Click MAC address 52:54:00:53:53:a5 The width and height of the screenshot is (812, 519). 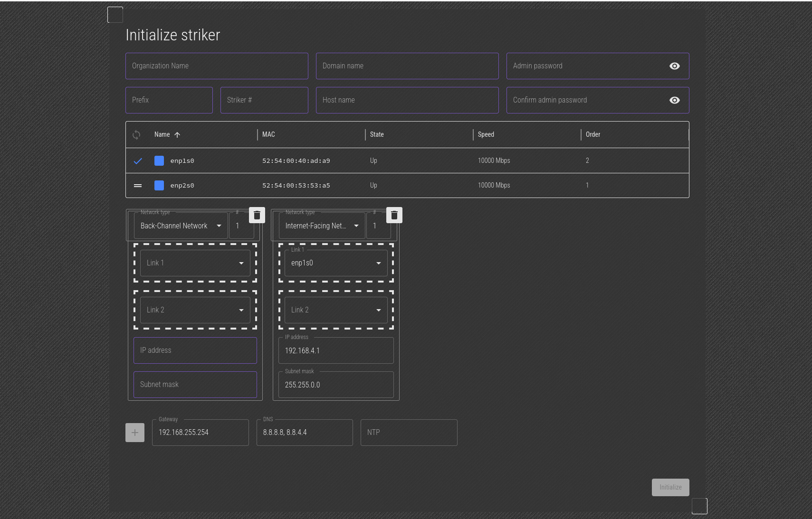pos(296,186)
